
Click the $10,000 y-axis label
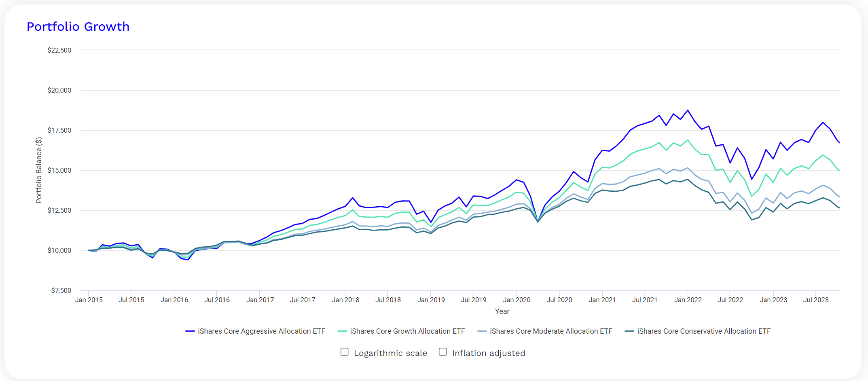click(x=59, y=250)
